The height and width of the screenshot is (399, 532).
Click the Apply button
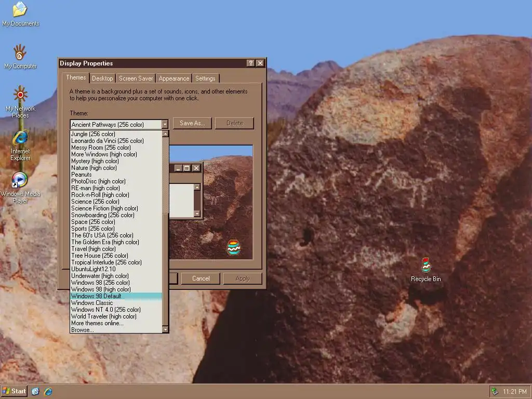coord(243,278)
